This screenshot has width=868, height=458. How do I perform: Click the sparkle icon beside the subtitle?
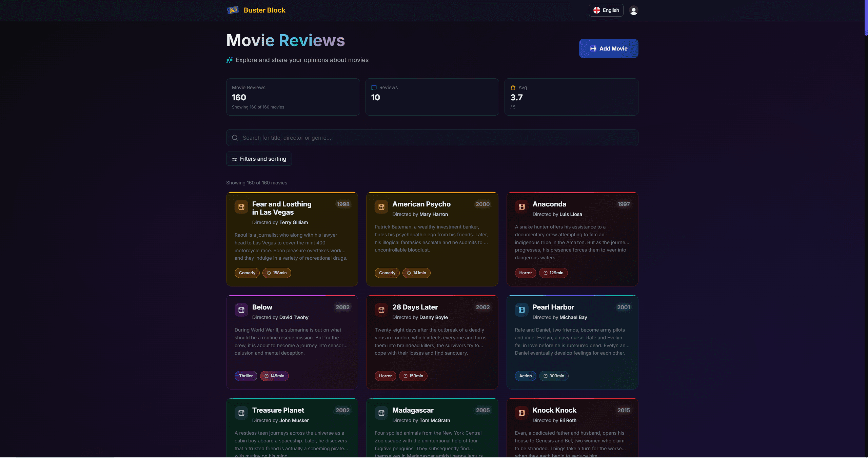[230, 60]
